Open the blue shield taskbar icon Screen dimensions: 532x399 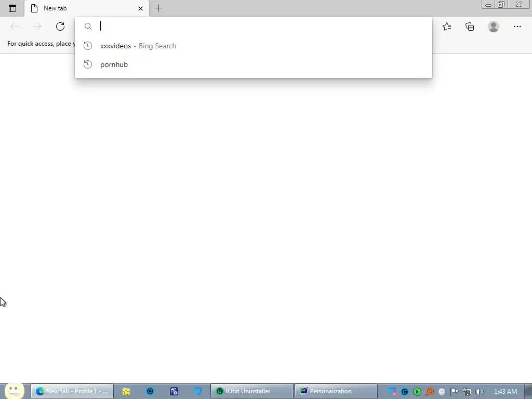(198, 391)
